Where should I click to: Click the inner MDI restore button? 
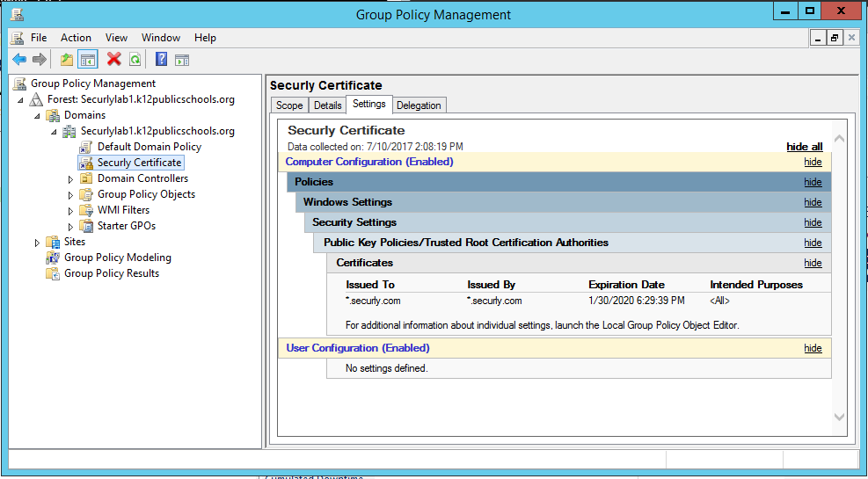(x=835, y=38)
